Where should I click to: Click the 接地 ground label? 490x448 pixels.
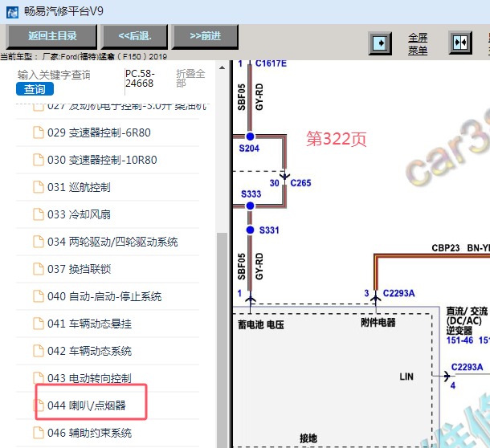click(x=308, y=438)
